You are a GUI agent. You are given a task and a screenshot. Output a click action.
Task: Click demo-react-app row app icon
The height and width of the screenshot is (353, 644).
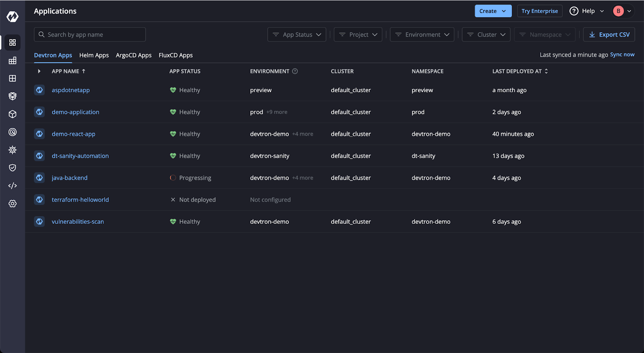tap(39, 134)
